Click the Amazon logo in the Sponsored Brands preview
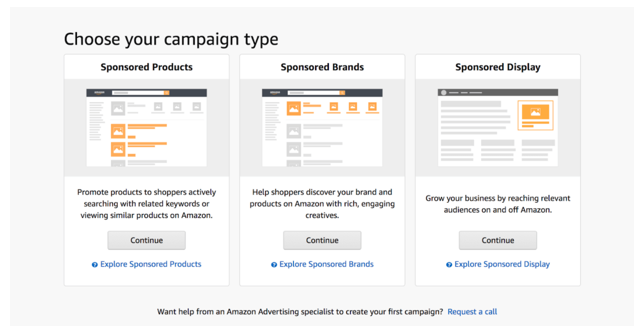The image size is (644, 336). click(x=273, y=91)
